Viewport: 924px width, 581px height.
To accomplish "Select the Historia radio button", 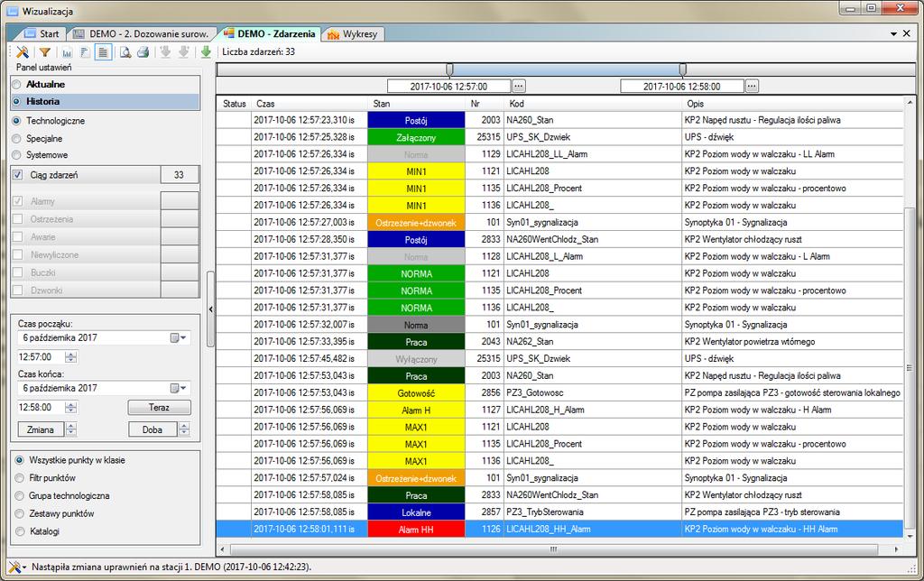I will 16,101.
